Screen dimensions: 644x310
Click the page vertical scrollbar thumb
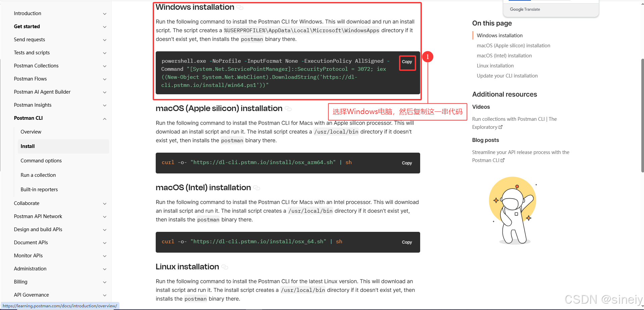tap(642, 116)
